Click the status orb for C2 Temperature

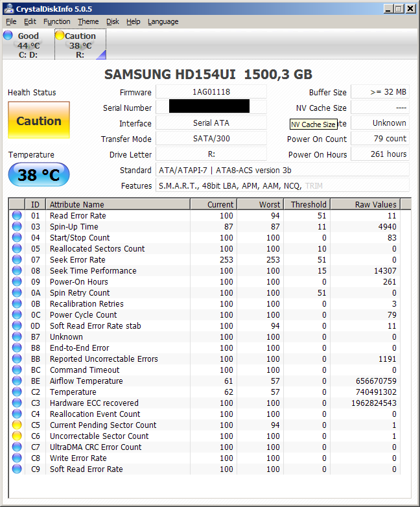coord(17,392)
